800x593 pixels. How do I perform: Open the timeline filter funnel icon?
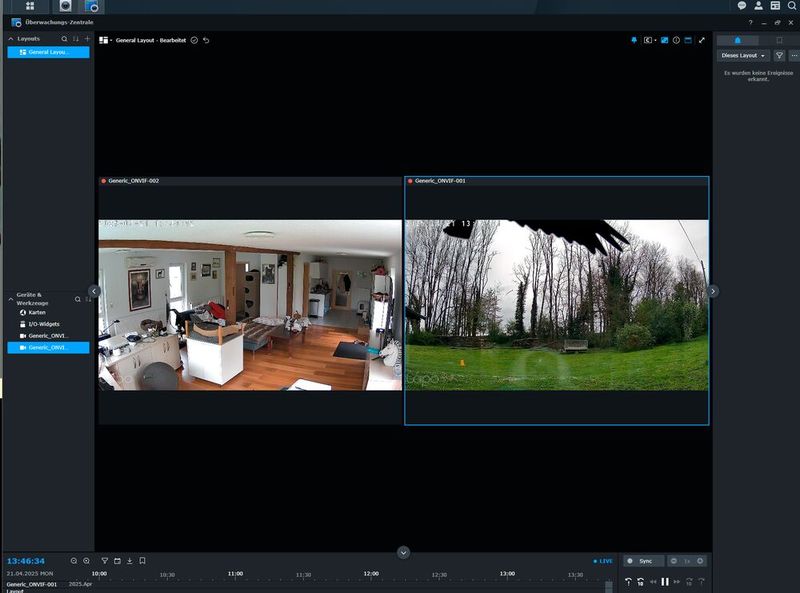click(105, 561)
